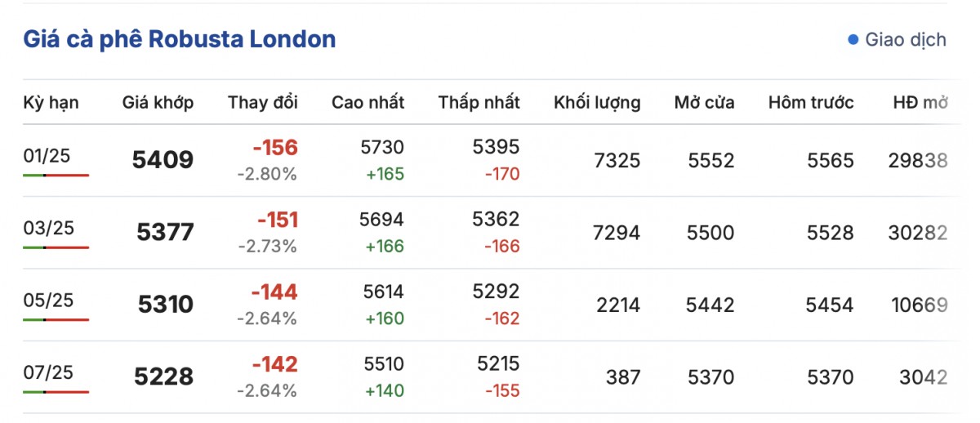This screenshot has height=423, width=980.
Task: Open the 03/25 contract term
Action: (x=48, y=228)
